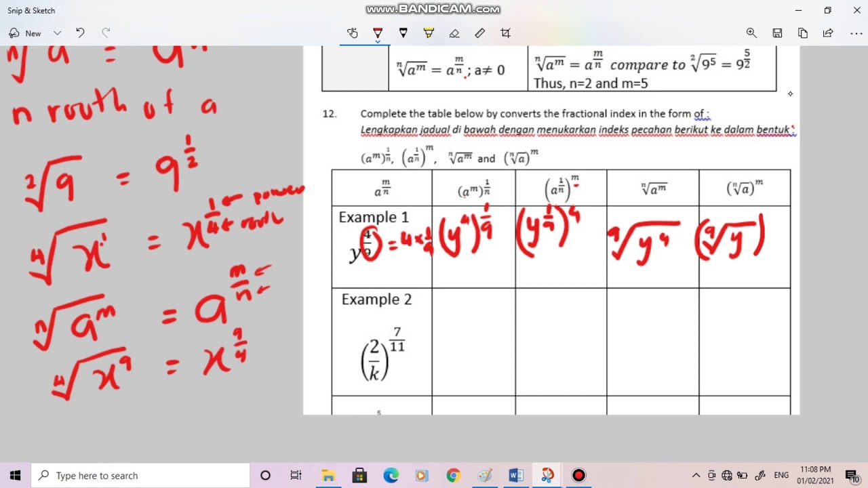The image size is (868, 488).
Task: Click the 'compare to' text in table
Action: pos(648,65)
